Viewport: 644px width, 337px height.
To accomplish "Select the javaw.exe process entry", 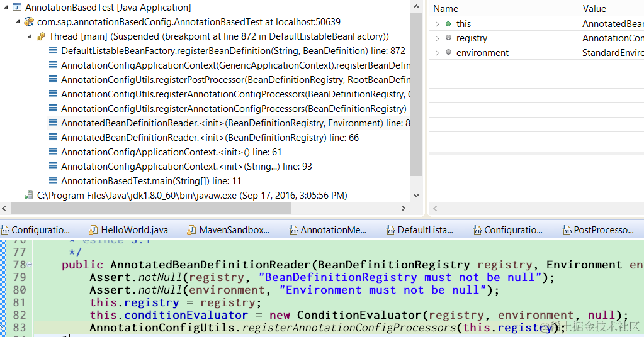I will [x=192, y=196].
